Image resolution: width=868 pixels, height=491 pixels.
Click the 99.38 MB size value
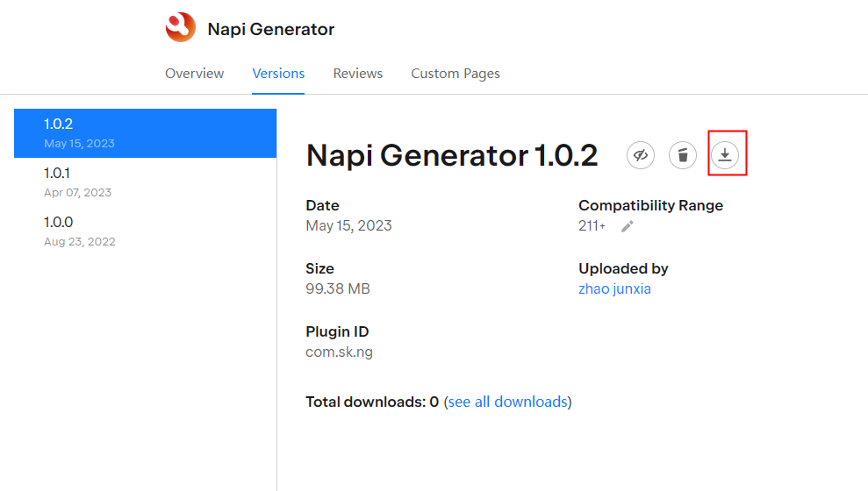[x=338, y=288]
